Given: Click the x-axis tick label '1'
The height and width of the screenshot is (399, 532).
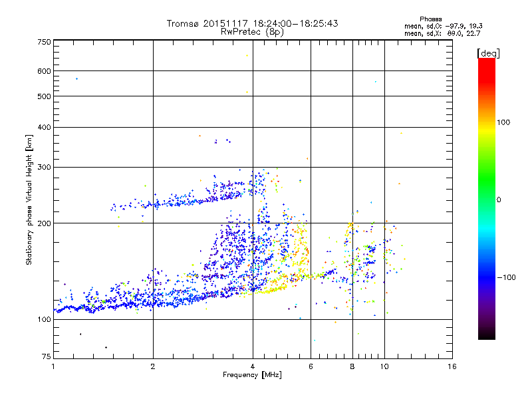Looking at the screenshot, I should pyautogui.click(x=53, y=366).
